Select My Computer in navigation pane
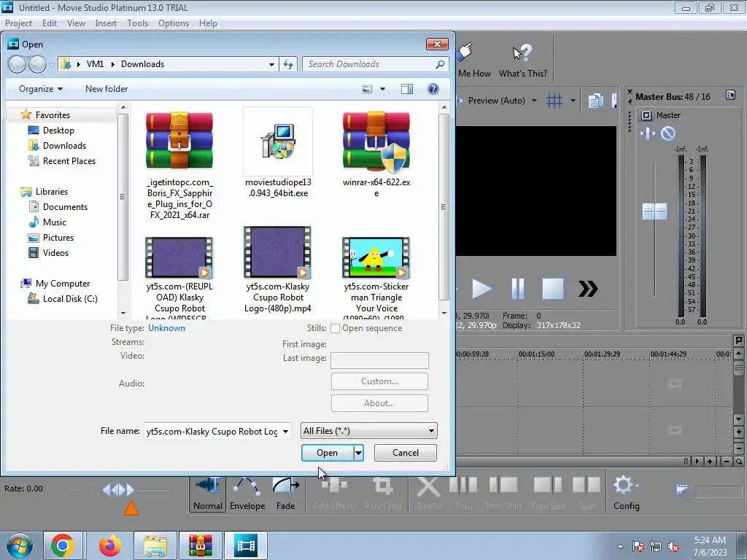The image size is (747, 560). pos(63,284)
